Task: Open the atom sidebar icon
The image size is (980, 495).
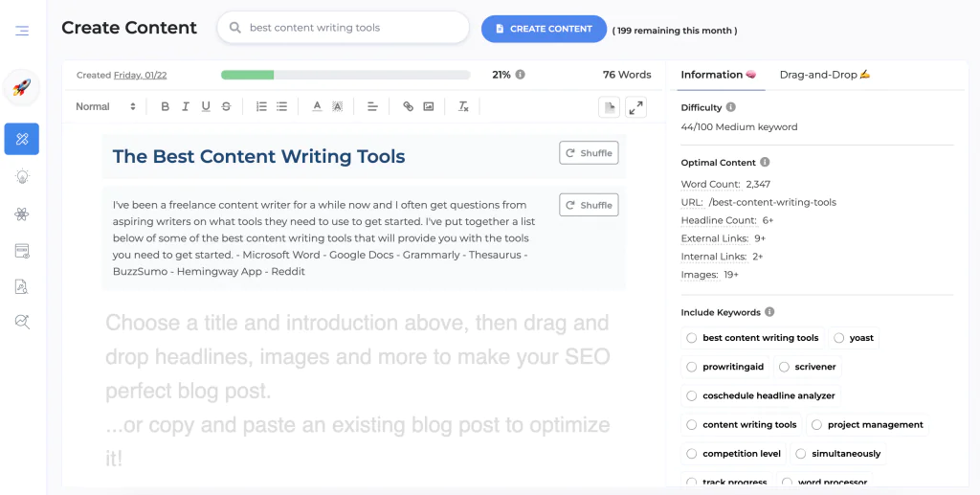Action: point(22,214)
